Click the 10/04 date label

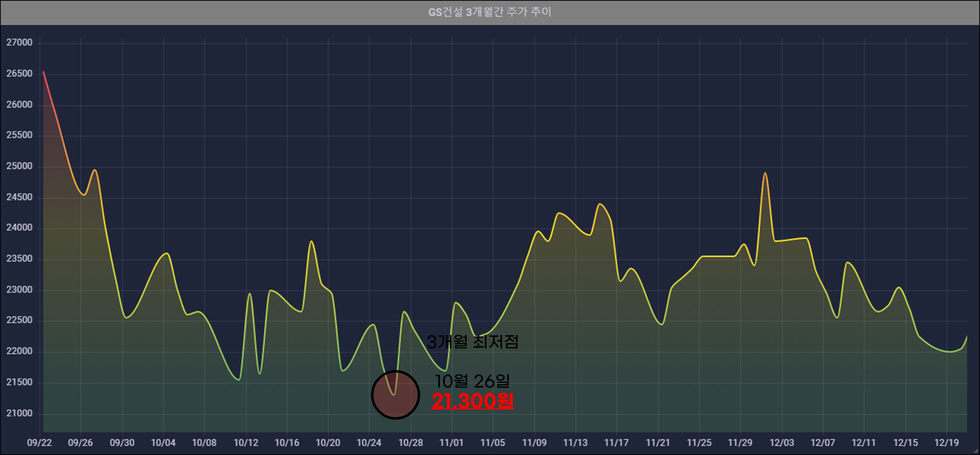163,443
